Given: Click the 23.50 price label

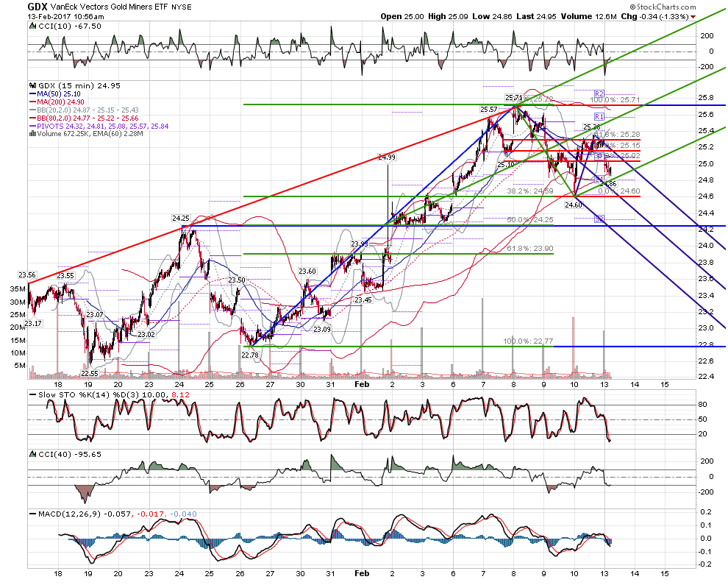Looking at the screenshot, I should [x=237, y=280].
